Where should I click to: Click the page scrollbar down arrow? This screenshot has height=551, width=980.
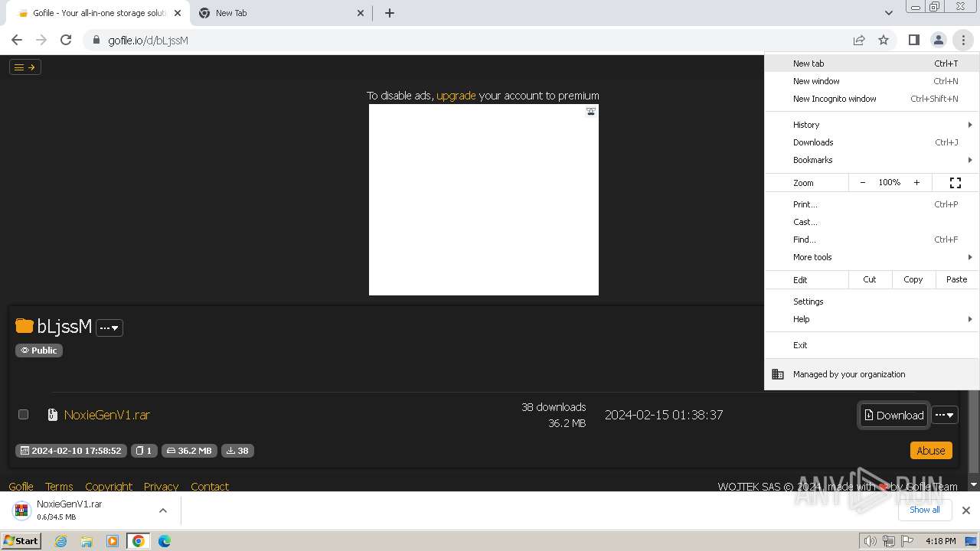pos(974,484)
